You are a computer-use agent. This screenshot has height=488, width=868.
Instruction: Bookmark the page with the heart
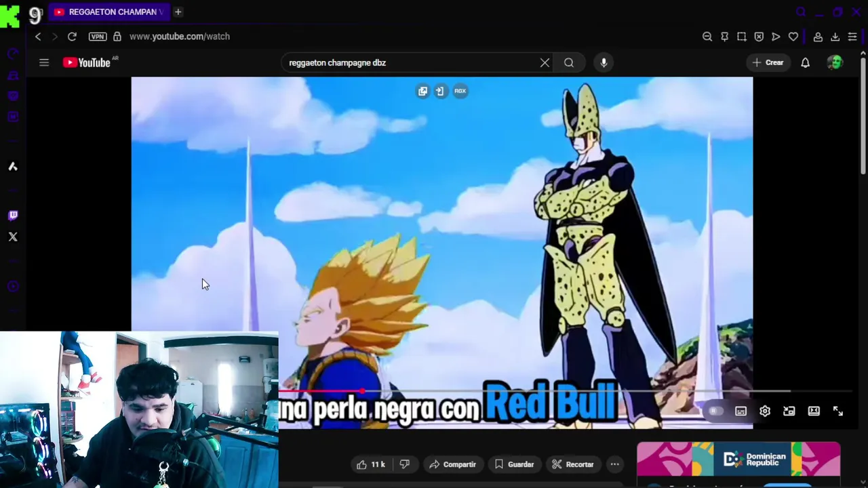click(x=793, y=37)
